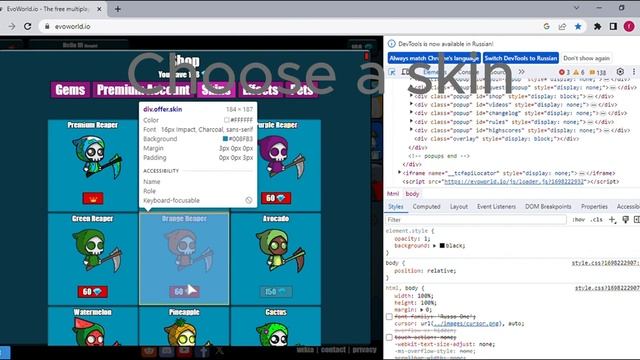Switch to the Properties tab
The height and width of the screenshot is (360, 640).
pos(594,207)
